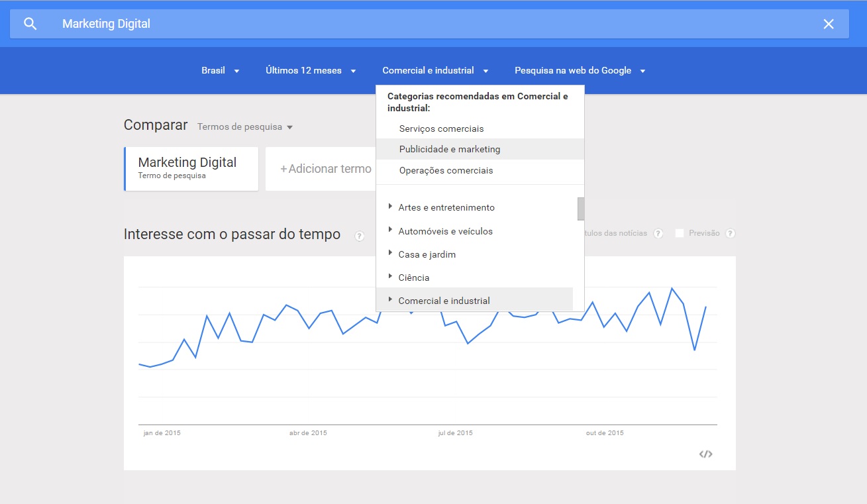The width and height of the screenshot is (867, 504).
Task: Click the search magnifier icon
Action: click(x=30, y=24)
